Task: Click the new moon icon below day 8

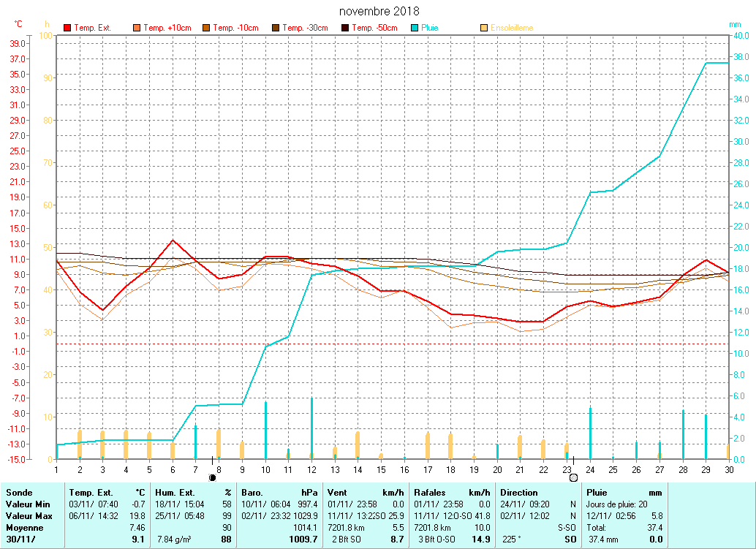Action: coord(213,477)
